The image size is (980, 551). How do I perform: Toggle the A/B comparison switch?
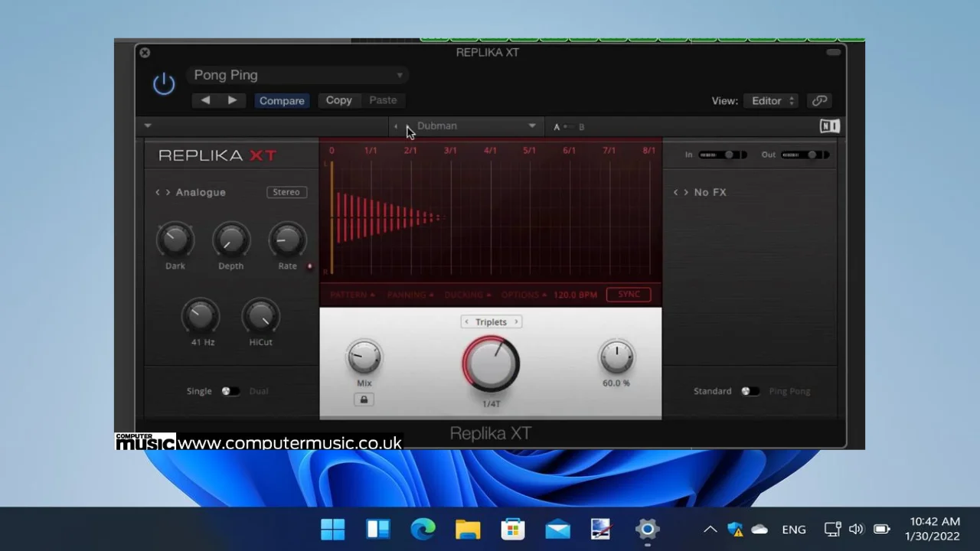(x=568, y=127)
